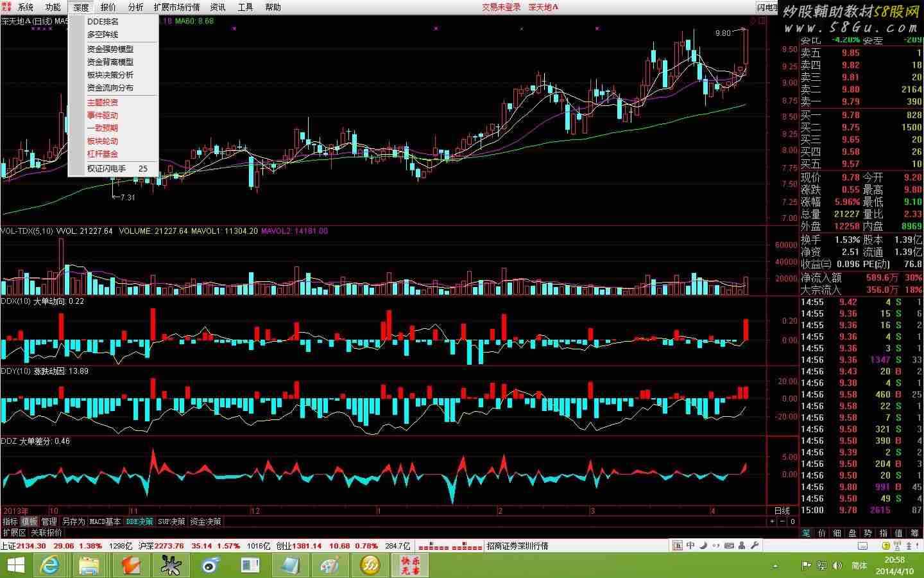The width and height of the screenshot is (924, 578).
Task: Select the 资金决策 template tab
Action: pyautogui.click(x=205, y=521)
